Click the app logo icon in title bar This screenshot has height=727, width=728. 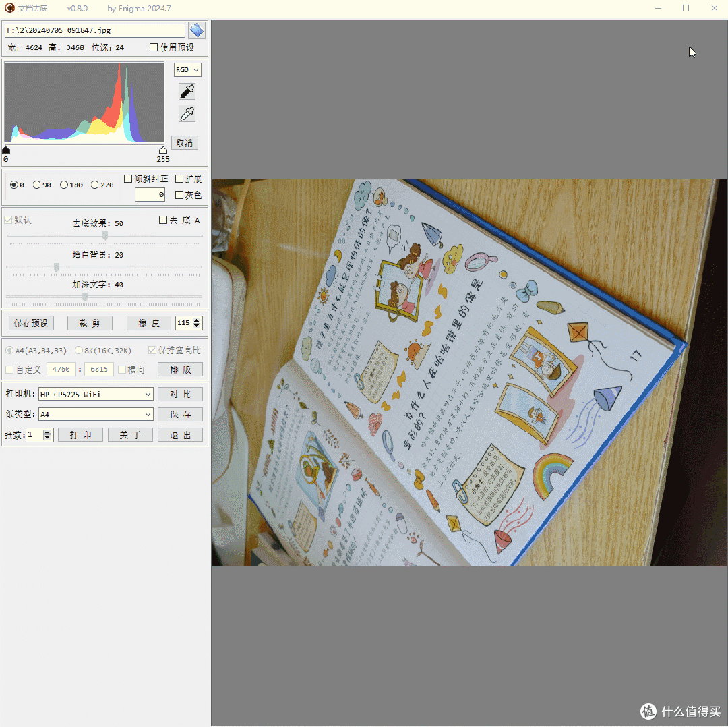coord(9,8)
